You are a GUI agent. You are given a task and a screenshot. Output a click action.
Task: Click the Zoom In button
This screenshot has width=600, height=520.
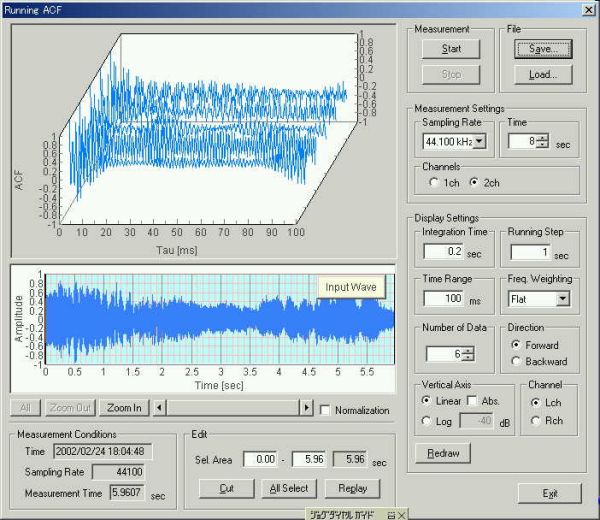124,408
